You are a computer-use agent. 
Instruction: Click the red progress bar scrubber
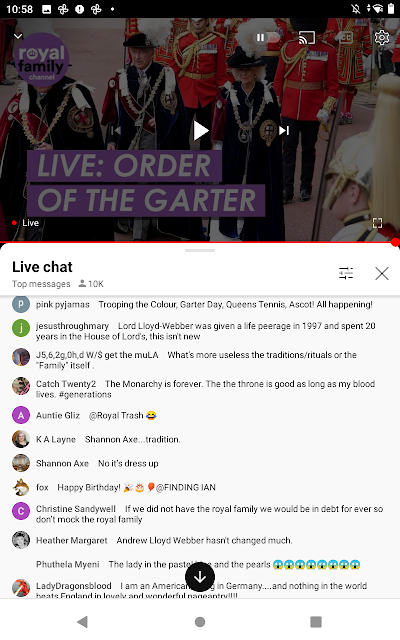click(395, 242)
